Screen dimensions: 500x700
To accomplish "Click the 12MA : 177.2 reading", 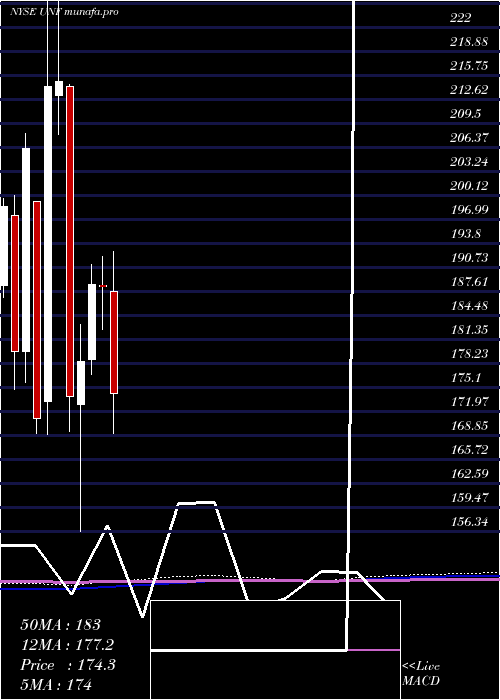I will (x=67, y=645).
